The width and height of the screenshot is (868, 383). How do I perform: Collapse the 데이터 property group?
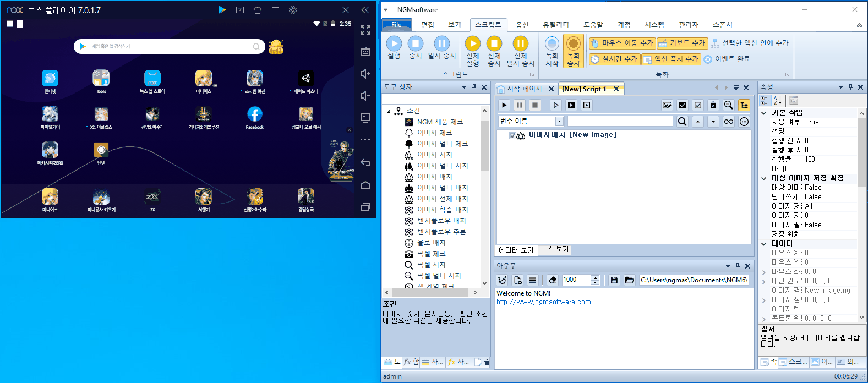764,244
